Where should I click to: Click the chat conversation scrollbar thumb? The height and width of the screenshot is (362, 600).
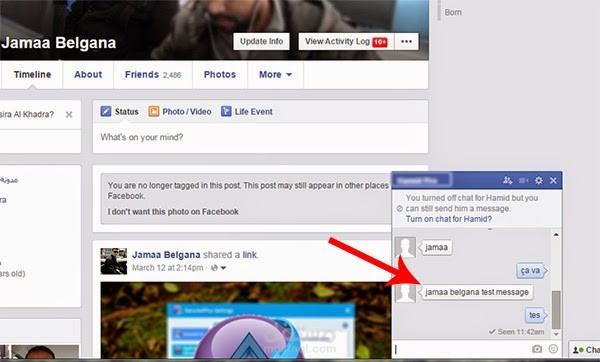click(556, 310)
